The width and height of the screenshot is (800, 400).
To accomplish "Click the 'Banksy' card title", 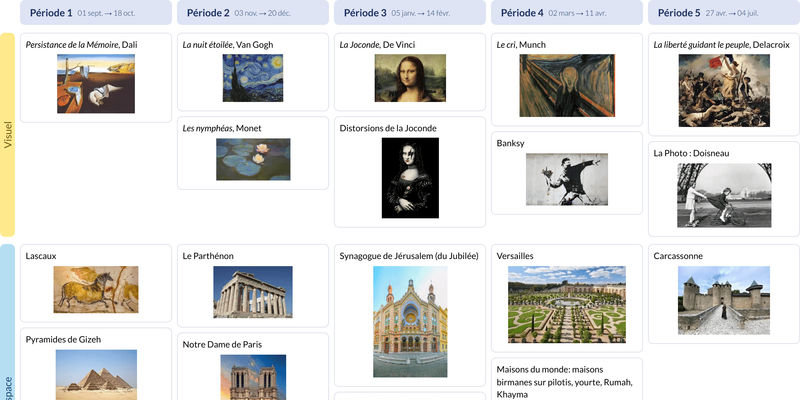I will pos(510,143).
